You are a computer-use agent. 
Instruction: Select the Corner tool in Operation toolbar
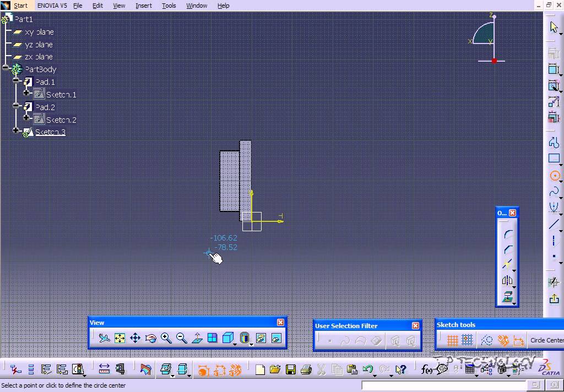pyautogui.click(x=507, y=234)
